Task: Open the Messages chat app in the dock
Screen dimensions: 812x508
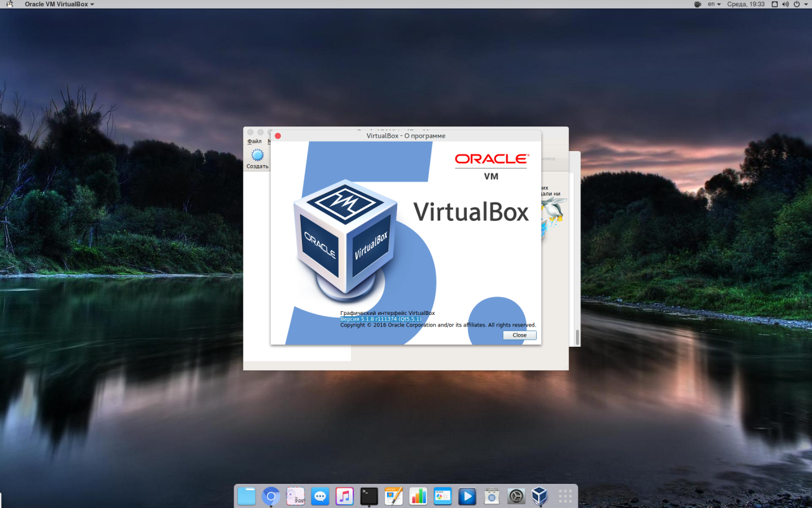Action: tap(320, 496)
